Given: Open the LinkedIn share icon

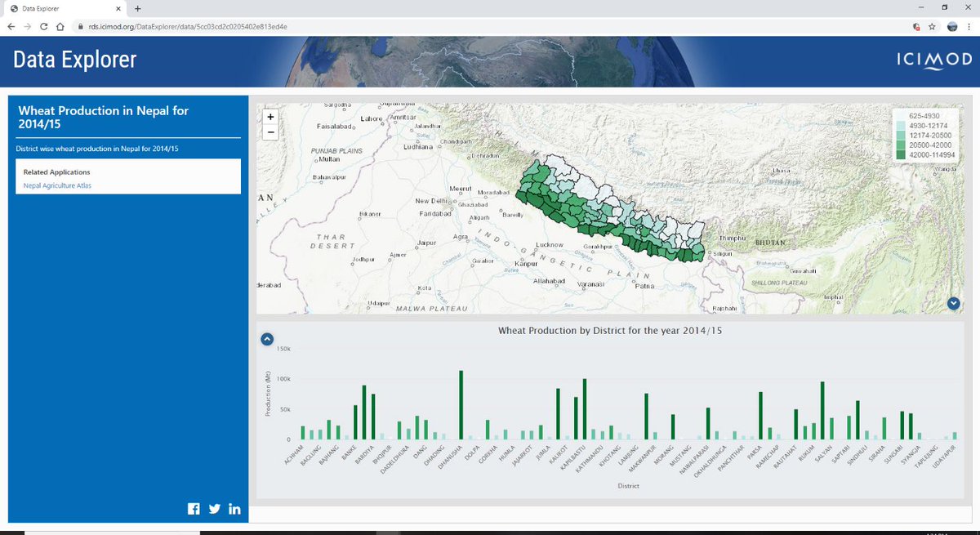Looking at the screenshot, I should point(235,509).
